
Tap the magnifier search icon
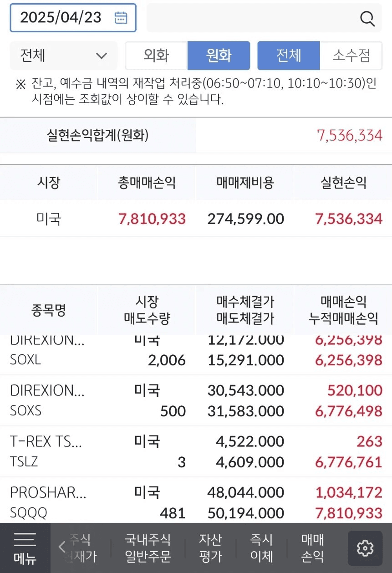367,18
